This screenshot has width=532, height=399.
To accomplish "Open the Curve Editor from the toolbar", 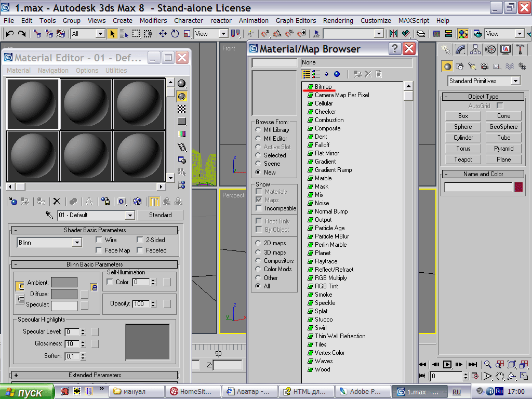I will [x=436, y=34].
